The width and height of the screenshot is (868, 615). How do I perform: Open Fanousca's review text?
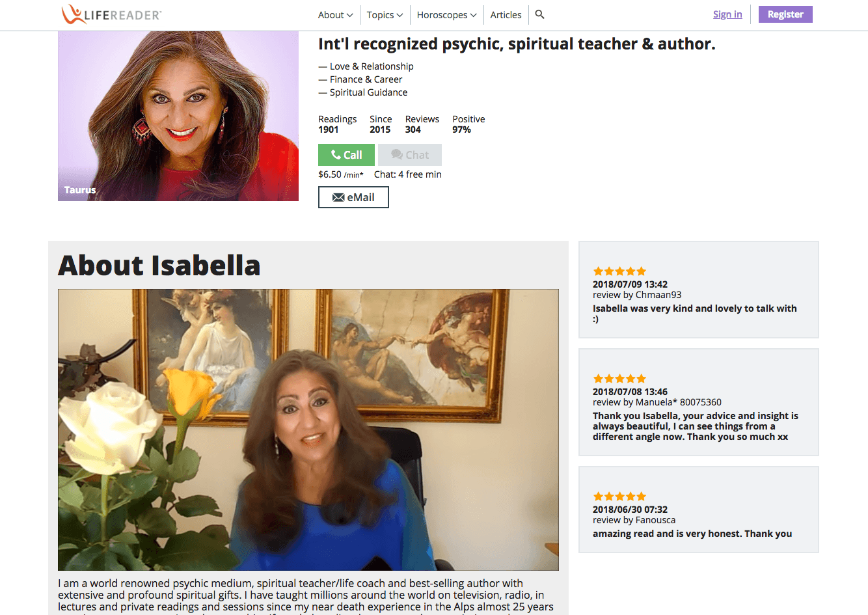click(x=692, y=534)
